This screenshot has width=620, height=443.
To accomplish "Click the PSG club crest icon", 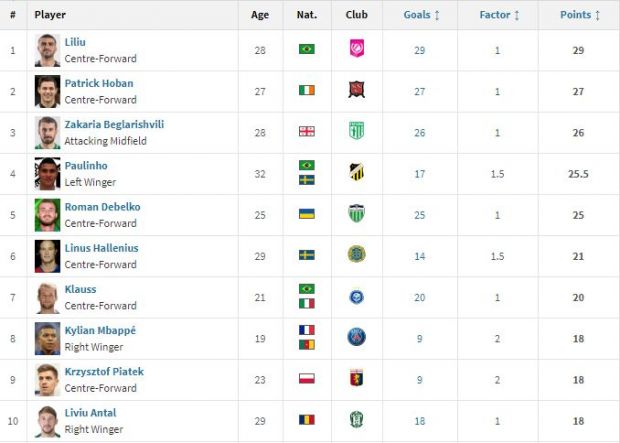I will point(356,337).
